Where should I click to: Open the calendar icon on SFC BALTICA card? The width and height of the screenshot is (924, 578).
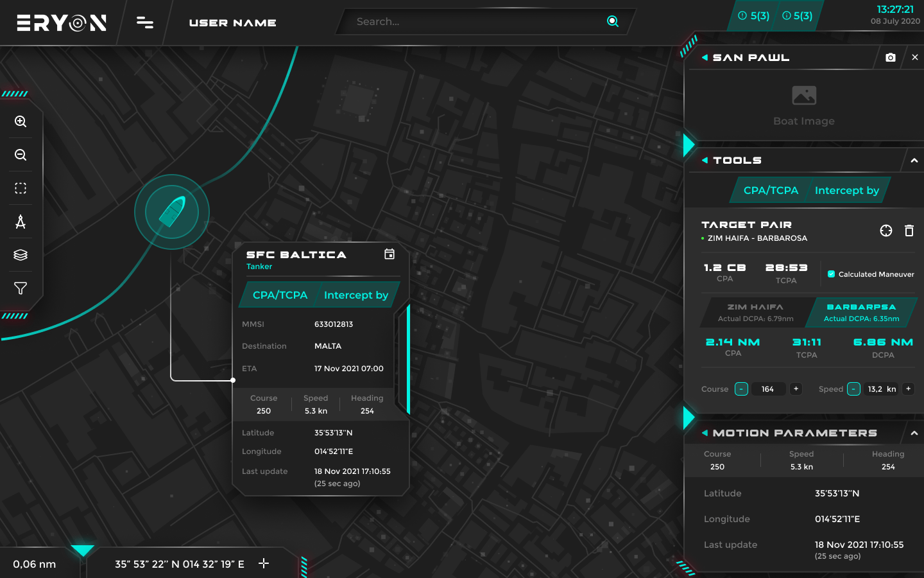[389, 254]
